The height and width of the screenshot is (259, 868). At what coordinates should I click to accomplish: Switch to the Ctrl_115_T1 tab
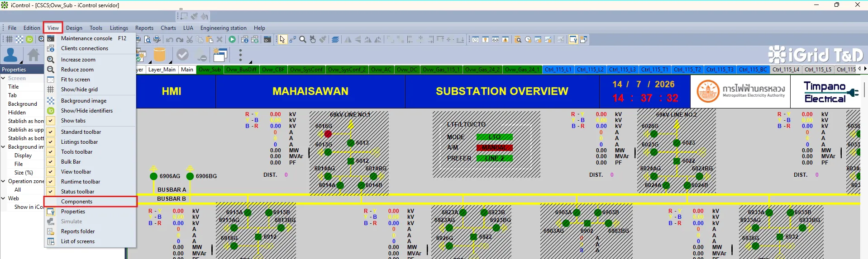coord(654,70)
